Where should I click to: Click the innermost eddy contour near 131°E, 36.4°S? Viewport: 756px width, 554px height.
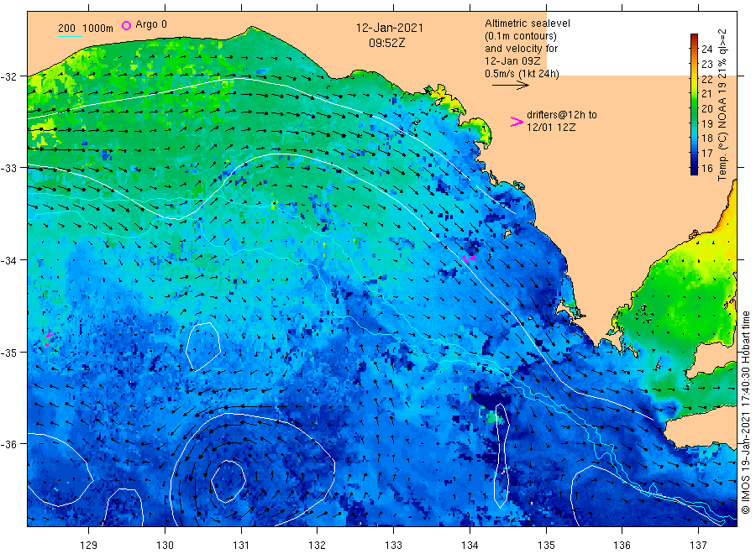[x=228, y=481]
